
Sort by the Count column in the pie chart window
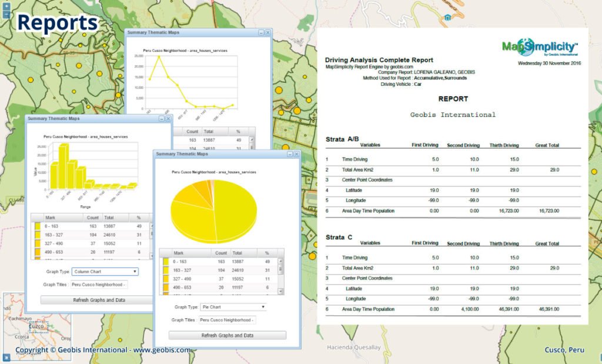(x=221, y=253)
